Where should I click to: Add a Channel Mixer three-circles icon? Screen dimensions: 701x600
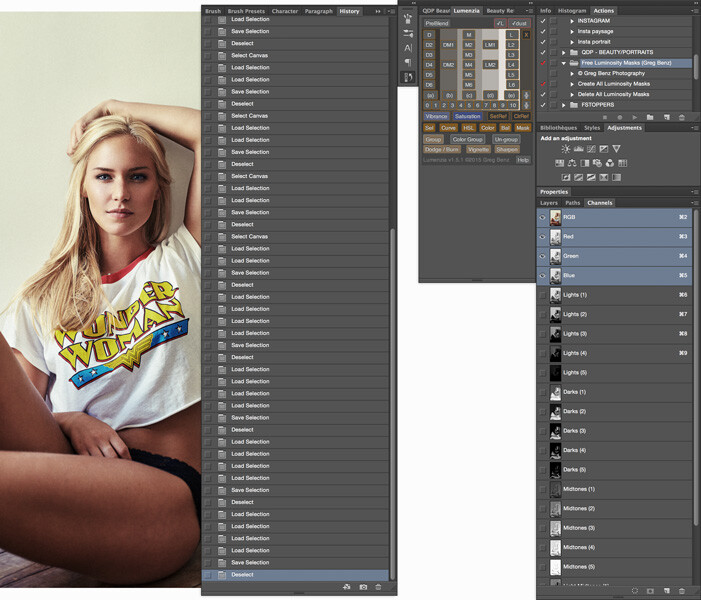point(610,163)
